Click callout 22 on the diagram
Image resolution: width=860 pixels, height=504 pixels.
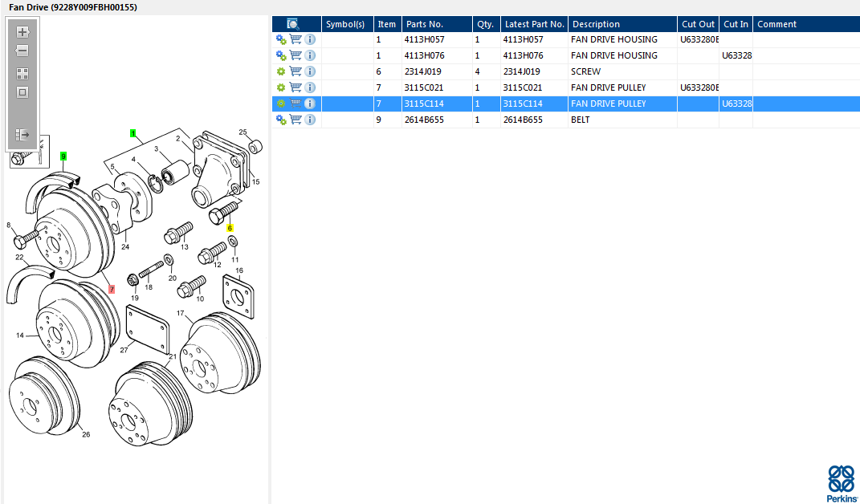tap(19, 257)
